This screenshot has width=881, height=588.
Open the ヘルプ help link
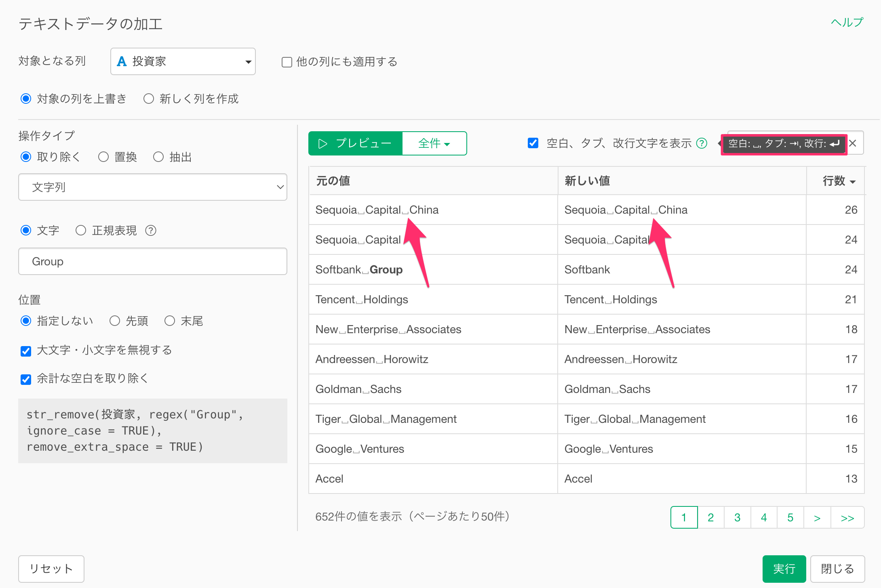(x=847, y=22)
